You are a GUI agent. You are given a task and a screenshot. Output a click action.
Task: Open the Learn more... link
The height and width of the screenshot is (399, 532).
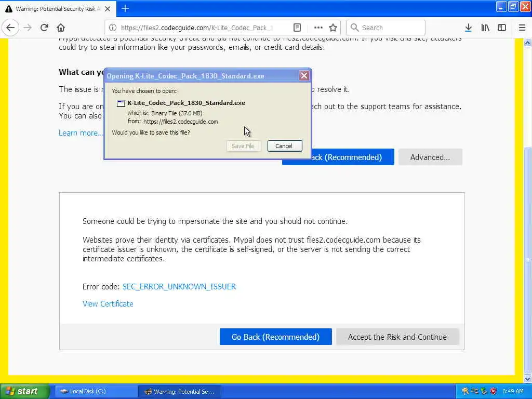click(x=81, y=132)
